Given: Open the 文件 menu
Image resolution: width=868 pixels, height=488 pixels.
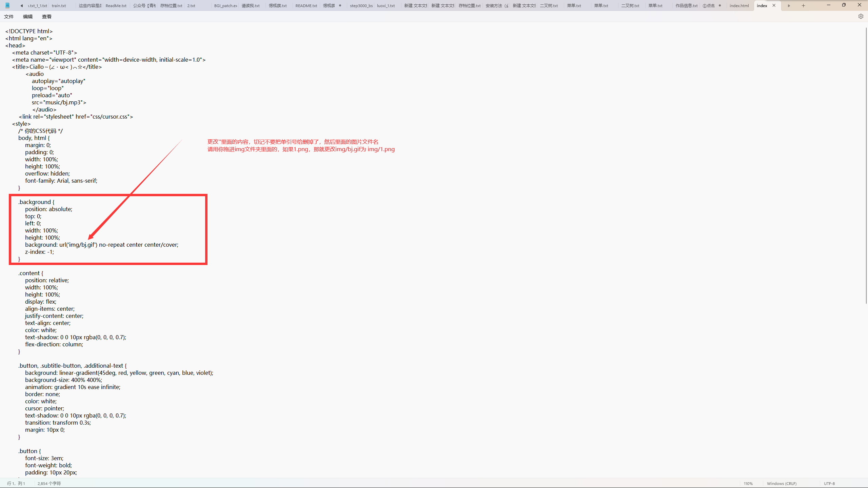Looking at the screenshot, I should [x=9, y=17].
